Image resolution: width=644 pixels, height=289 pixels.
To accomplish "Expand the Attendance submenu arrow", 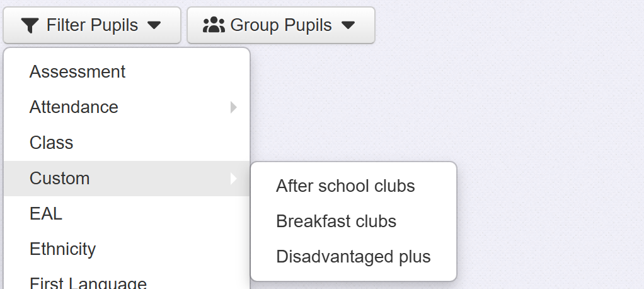I will pos(233,107).
